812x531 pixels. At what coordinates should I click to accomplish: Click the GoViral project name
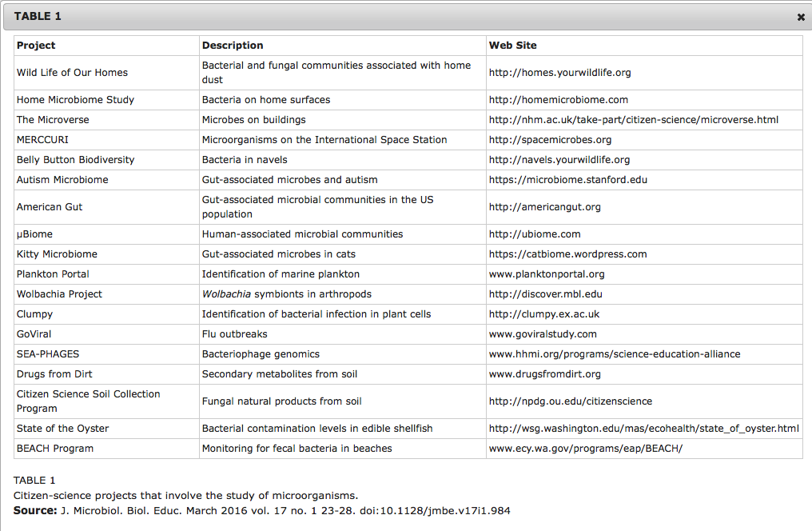[34, 334]
